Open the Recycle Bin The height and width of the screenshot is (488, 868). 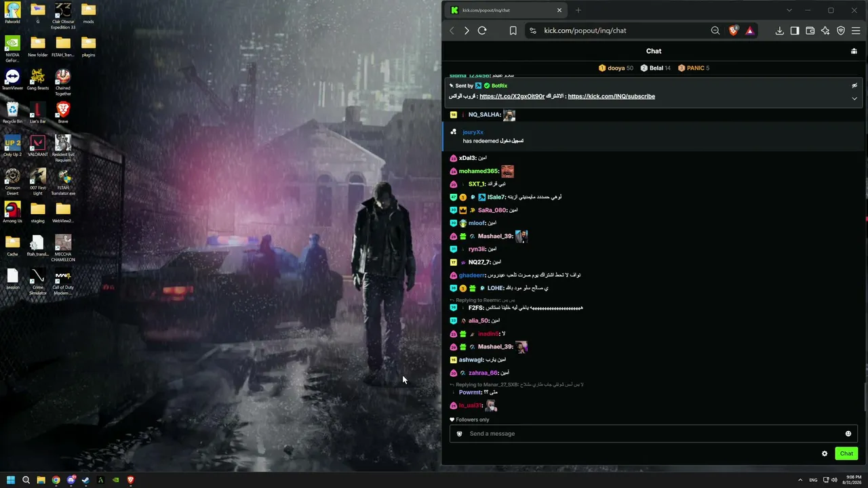(12, 113)
